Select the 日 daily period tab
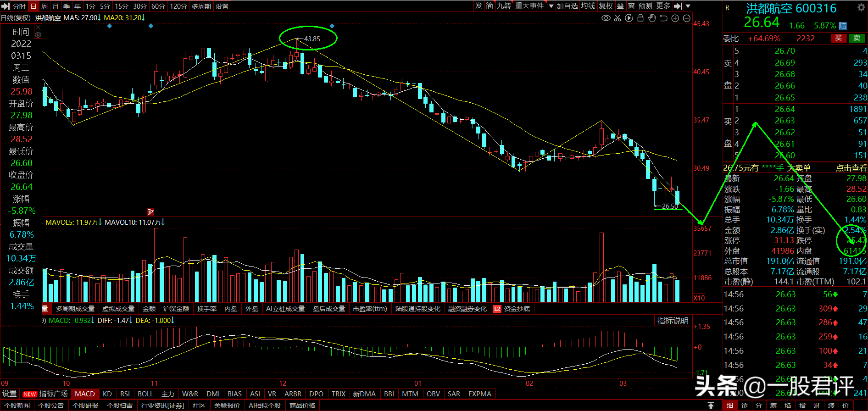868x411 pixels. pos(33,6)
